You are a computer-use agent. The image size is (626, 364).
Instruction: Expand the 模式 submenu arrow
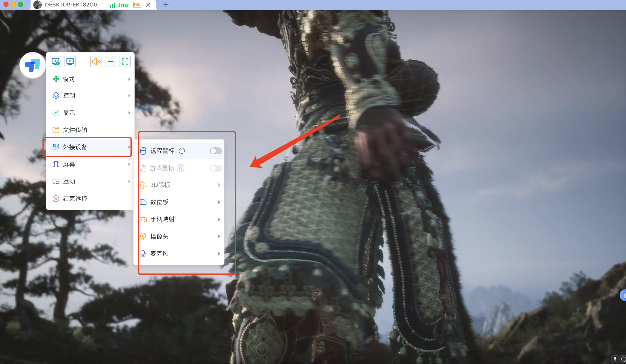pyautogui.click(x=129, y=79)
